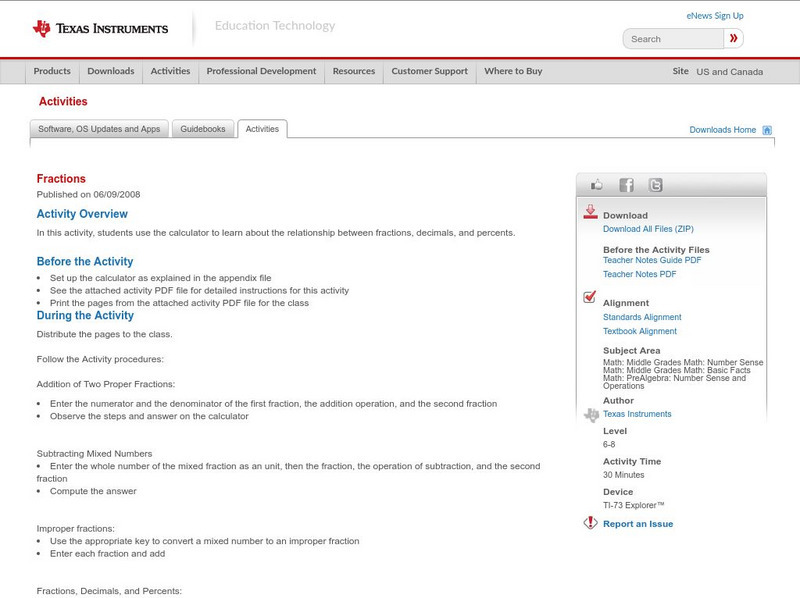Open the Professional Development menu

261,72
